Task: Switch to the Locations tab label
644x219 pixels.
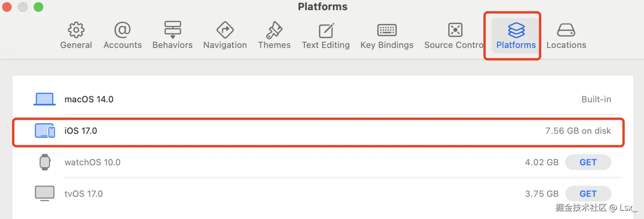Action: [566, 45]
